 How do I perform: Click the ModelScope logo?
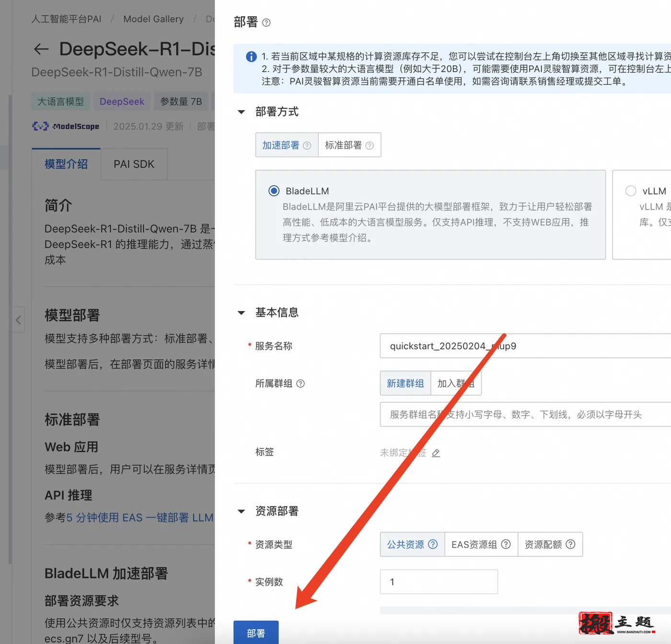[x=66, y=126]
